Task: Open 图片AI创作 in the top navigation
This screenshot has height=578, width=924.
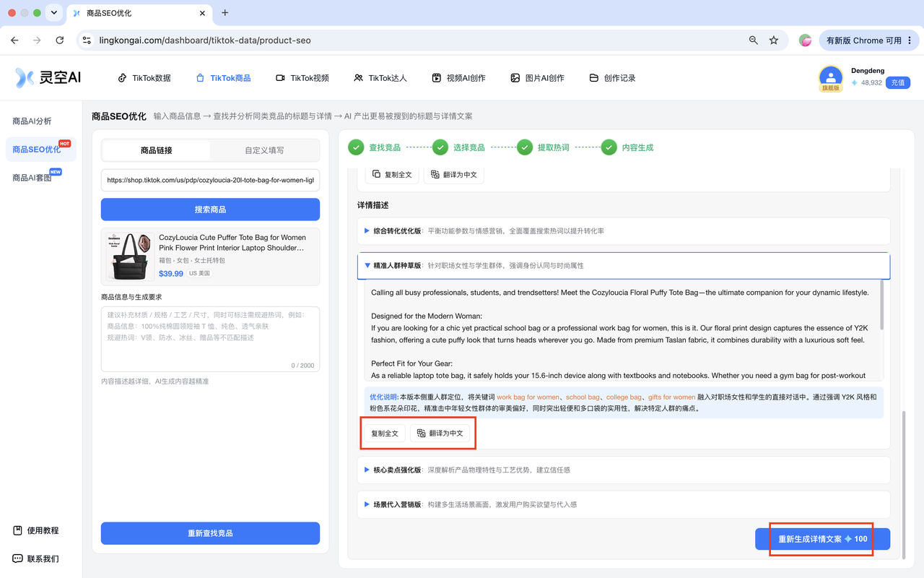Action: coord(537,78)
